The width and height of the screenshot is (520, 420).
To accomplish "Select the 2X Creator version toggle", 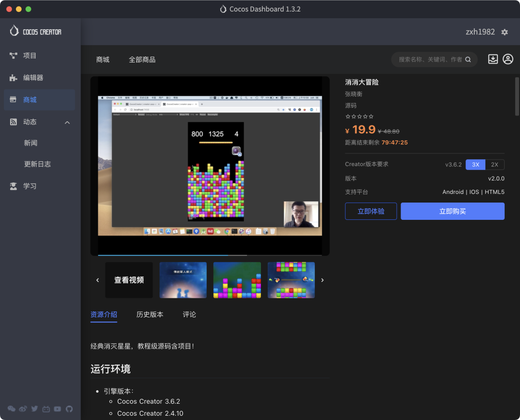I will [494, 165].
